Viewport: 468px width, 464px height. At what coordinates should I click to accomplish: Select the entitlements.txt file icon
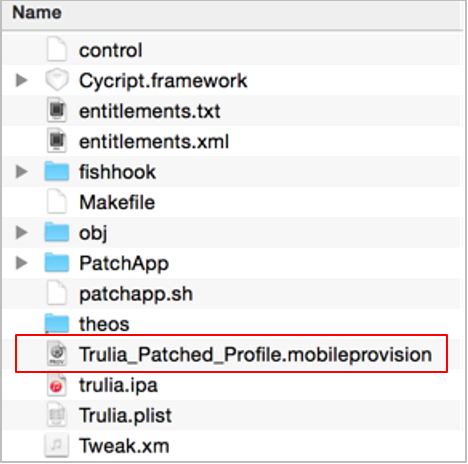pyautogui.click(x=57, y=110)
